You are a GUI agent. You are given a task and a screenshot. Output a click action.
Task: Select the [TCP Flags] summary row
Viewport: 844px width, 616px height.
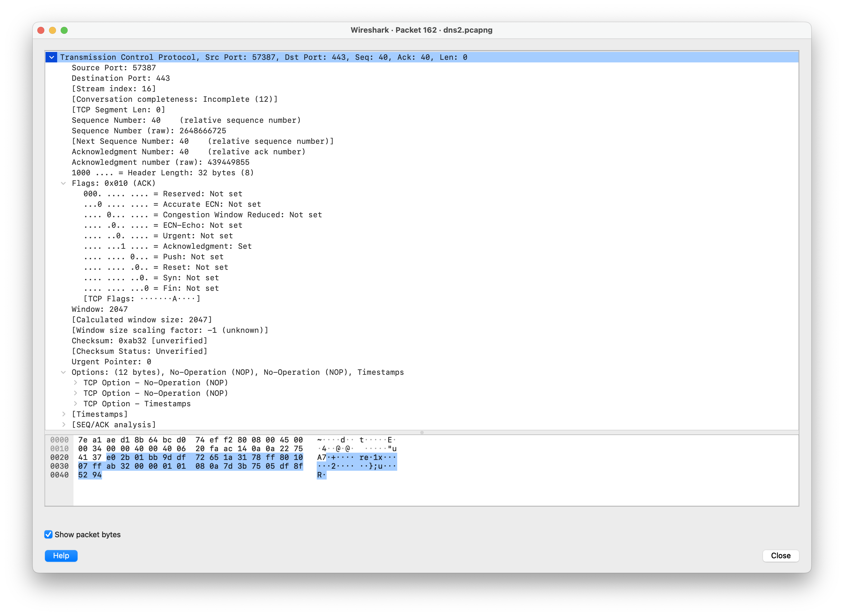(x=422, y=299)
